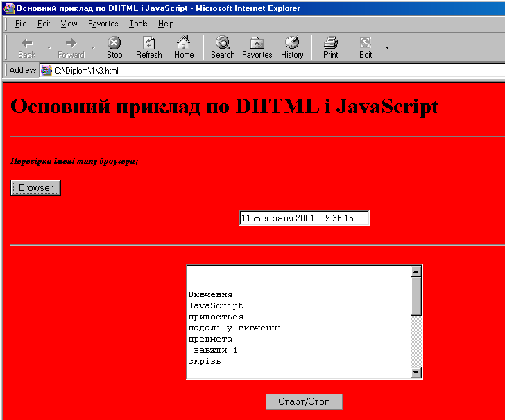Expand the Edit button dropdown arrow
Screen dimensions: 505x420
point(387,47)
